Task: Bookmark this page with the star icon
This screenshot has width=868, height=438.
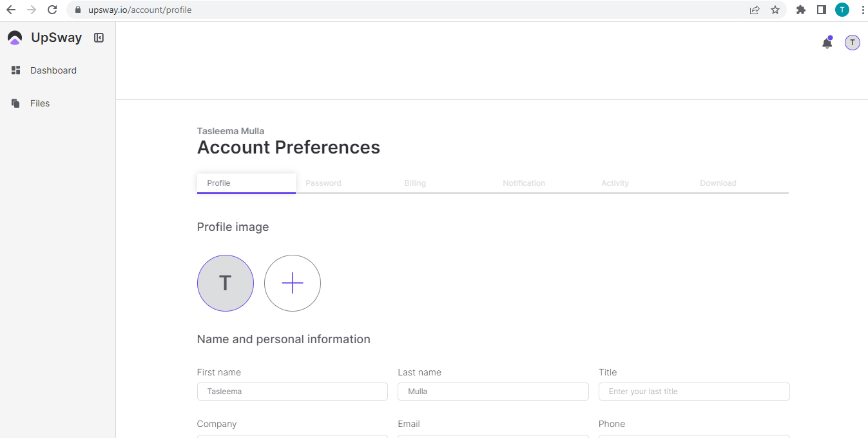Action: (x=775, y=10)
